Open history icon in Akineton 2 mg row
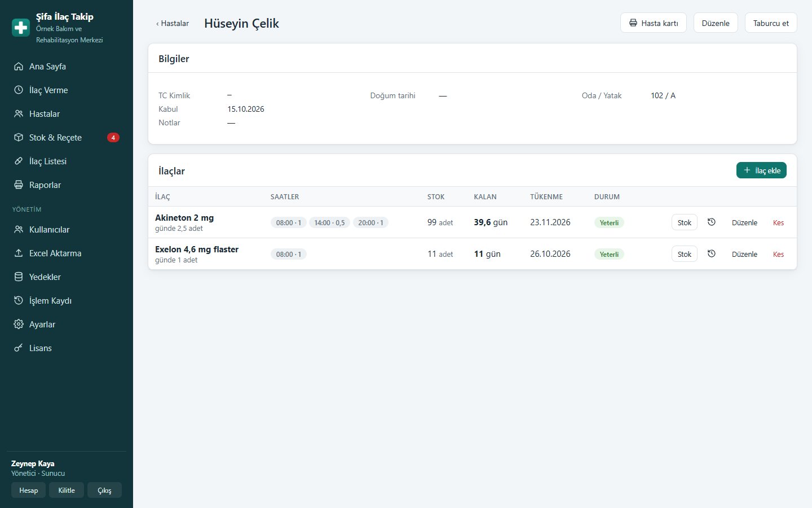This screenshot has height=508, width=812. pos(712,222)
